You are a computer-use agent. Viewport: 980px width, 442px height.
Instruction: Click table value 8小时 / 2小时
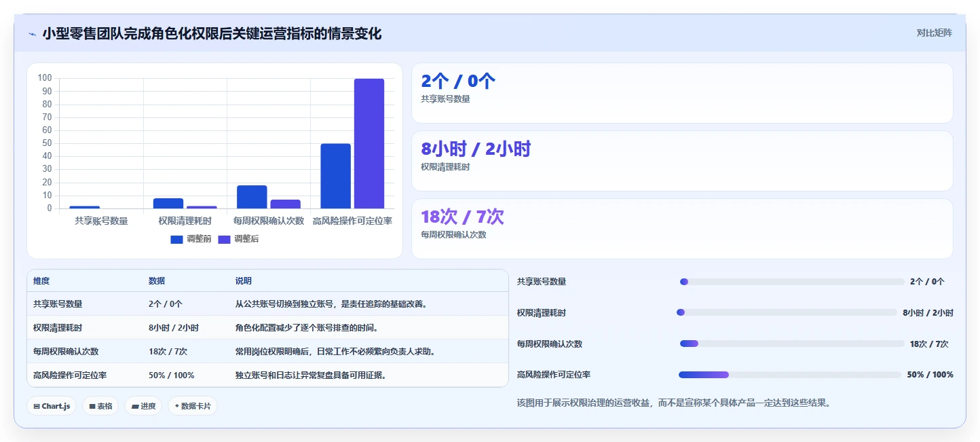tap(174, 328)
